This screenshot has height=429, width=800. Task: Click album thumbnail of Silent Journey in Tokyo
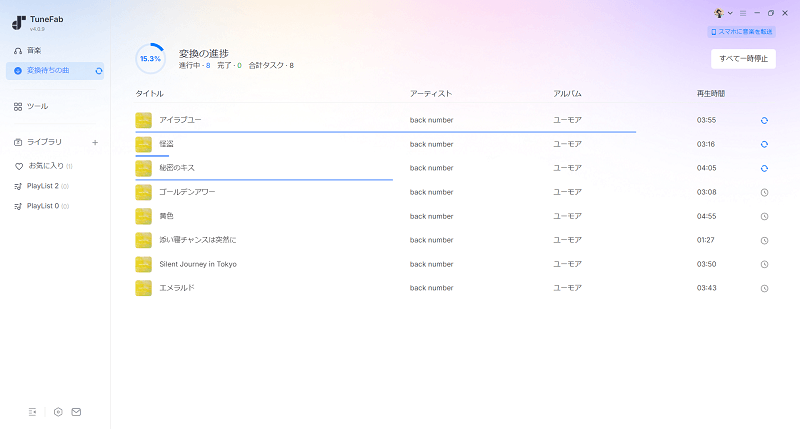click(x=143, y=264)
